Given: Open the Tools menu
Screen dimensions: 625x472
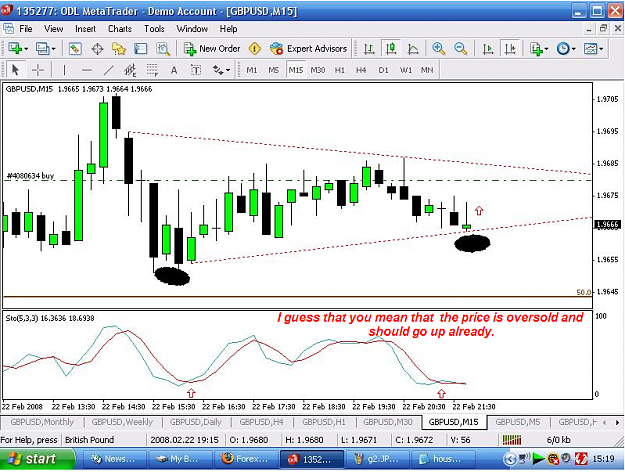Looking at the screenshot, I should pos(154,29).
